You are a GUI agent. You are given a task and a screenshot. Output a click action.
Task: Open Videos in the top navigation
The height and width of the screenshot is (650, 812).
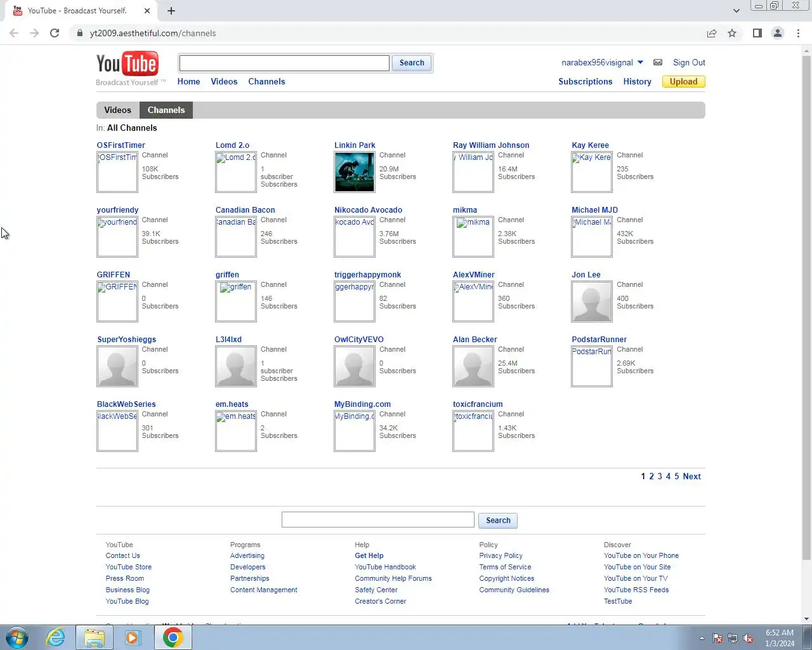[224, 81]
